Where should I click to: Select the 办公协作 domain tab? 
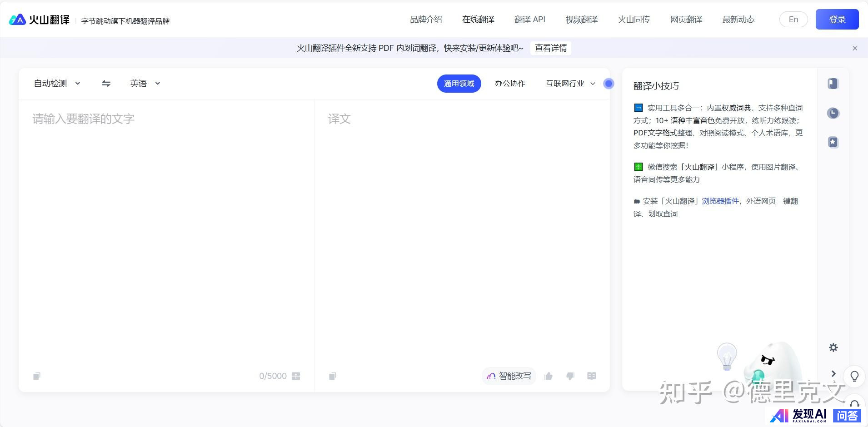coord(510,84)
